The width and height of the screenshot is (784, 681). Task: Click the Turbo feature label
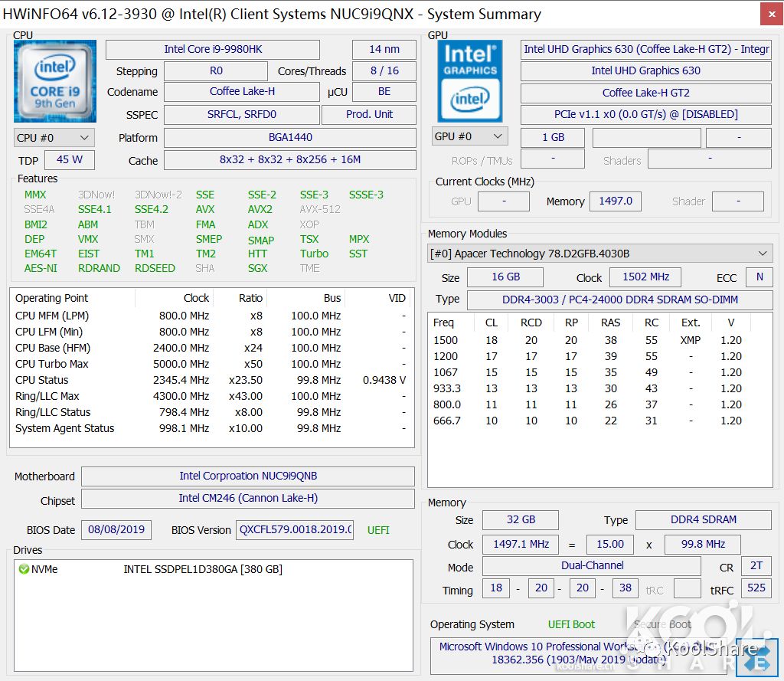(314, 254)
